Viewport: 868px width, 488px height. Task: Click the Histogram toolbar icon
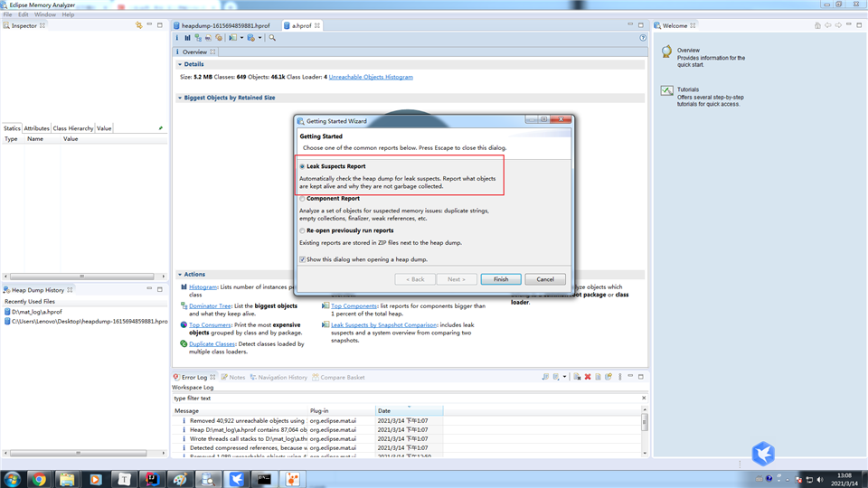coord(188,38)
